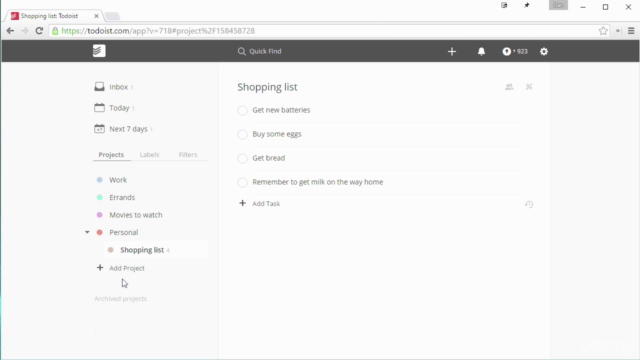
Task: Close the Shopping list: Todoist tab
Action: pos(96,16)
